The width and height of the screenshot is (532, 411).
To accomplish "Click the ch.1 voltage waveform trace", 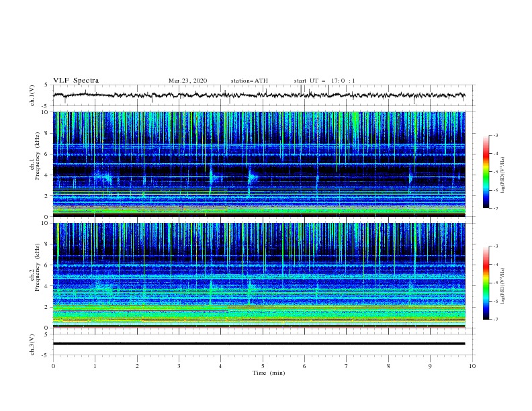I will [259, 95].
